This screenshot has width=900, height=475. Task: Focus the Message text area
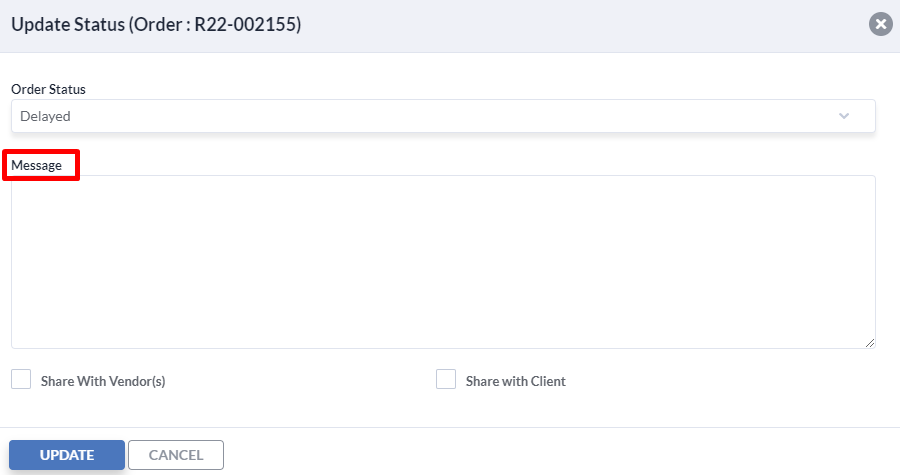443,262
